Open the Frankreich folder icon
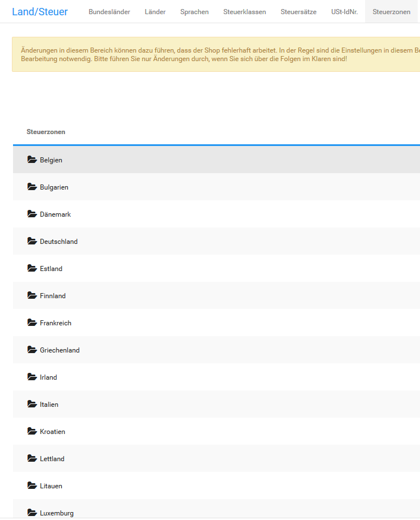 pyautogui.click(x=32, y=323)
